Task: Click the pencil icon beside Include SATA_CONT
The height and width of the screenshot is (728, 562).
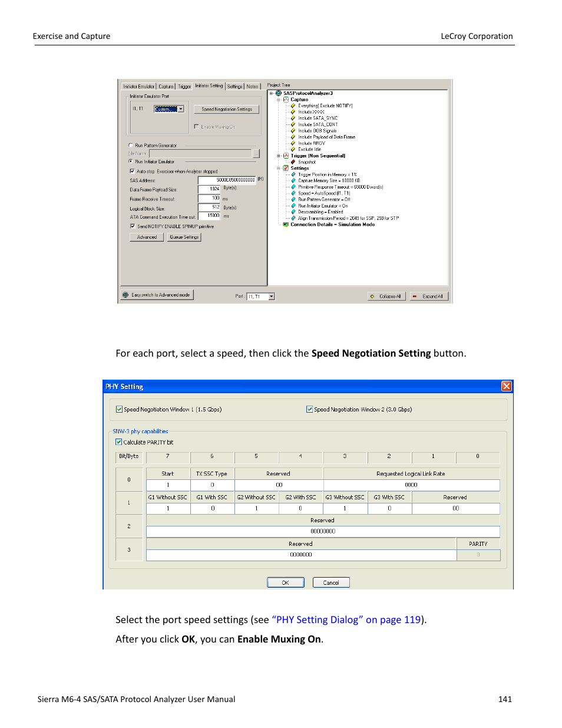Action: pyautogui.click(x=293, y=124)
